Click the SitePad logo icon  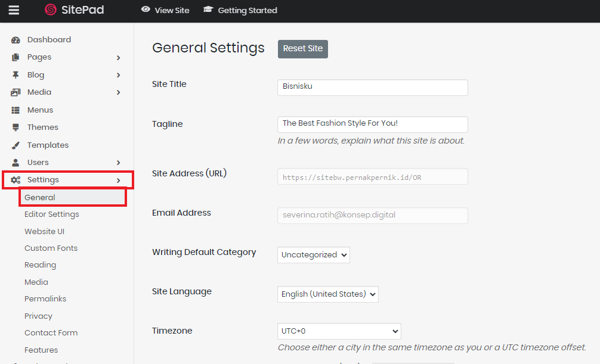point(51,10)
